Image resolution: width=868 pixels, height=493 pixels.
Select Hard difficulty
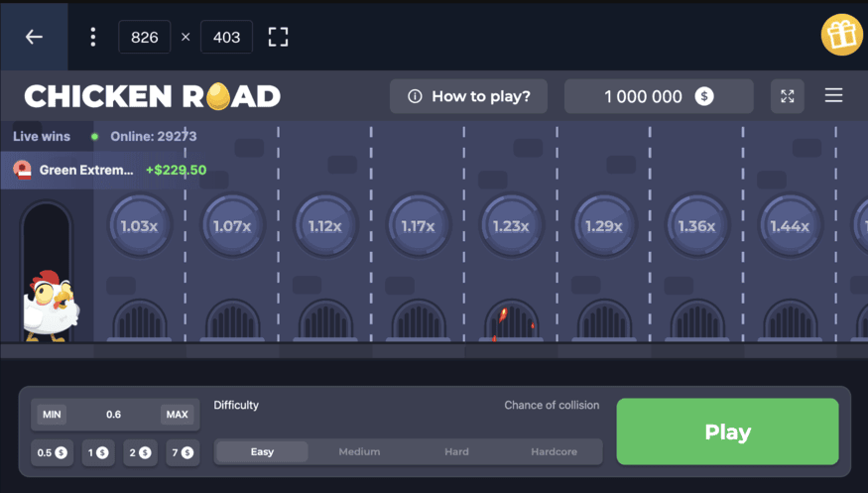(456, 451)
